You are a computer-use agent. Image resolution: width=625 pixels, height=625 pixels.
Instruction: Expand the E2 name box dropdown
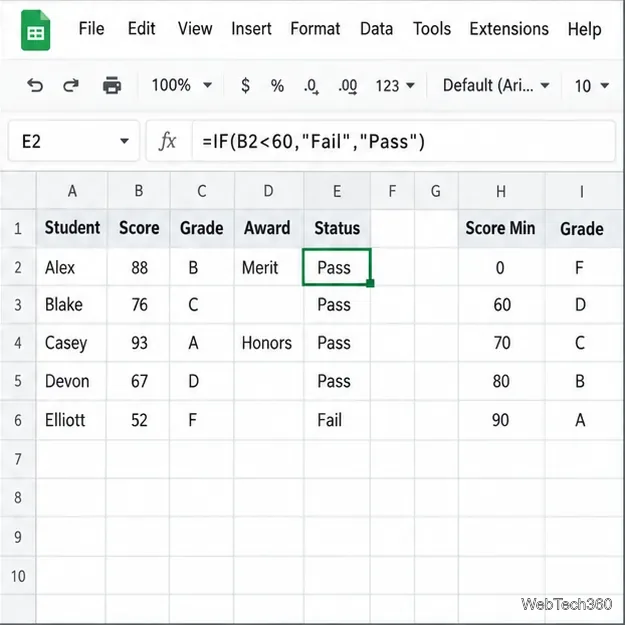pos(124,141)
